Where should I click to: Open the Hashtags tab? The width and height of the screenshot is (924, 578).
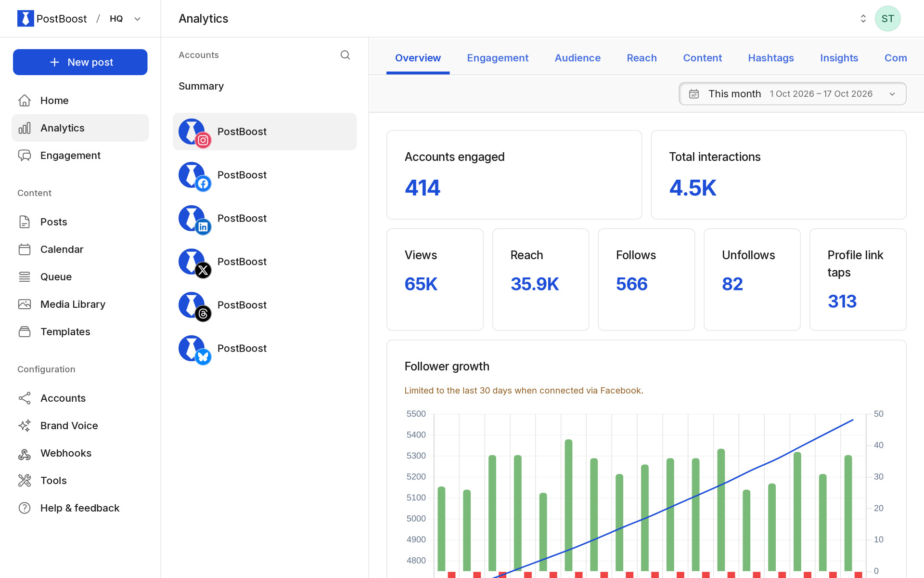click(770, 58)
